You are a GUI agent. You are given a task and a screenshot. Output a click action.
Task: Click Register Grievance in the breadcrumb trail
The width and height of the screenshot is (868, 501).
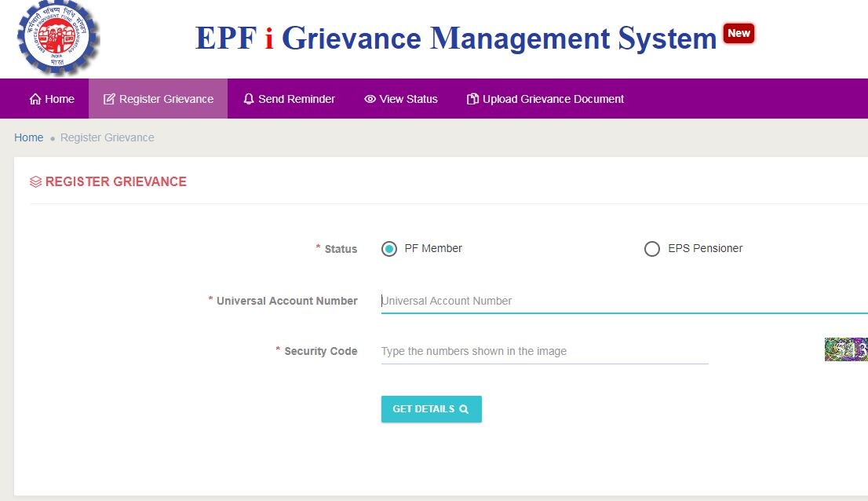point(108,137)
